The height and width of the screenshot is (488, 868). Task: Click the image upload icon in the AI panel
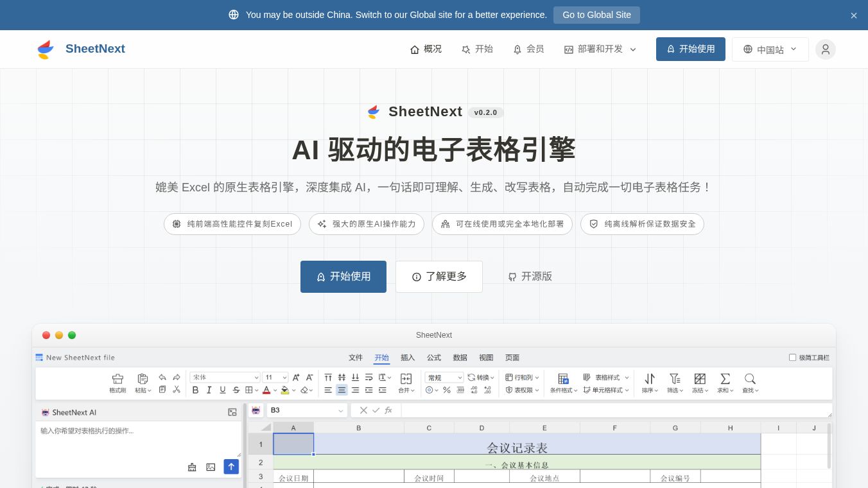click(211, 467)
